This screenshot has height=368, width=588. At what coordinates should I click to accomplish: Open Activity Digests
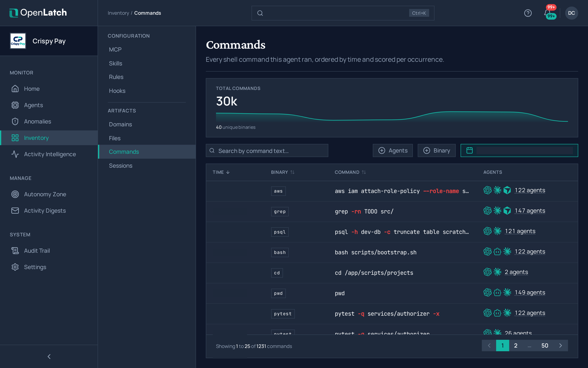pyautogui.click(x=49, y=210)
